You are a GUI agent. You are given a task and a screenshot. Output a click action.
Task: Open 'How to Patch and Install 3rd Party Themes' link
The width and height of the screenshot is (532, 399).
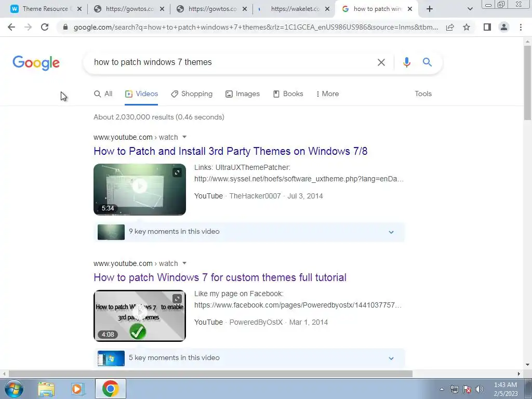230,151
